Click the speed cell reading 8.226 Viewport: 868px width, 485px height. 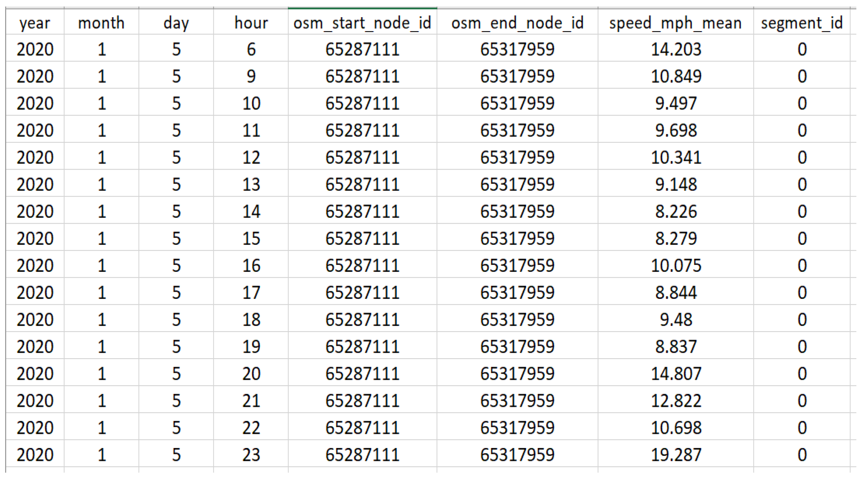click(676, 211)
